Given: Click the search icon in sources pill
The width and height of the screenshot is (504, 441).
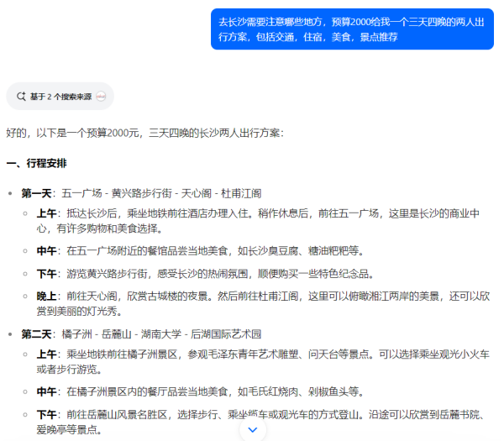Looking at the screenshot, I should [21, 97].
